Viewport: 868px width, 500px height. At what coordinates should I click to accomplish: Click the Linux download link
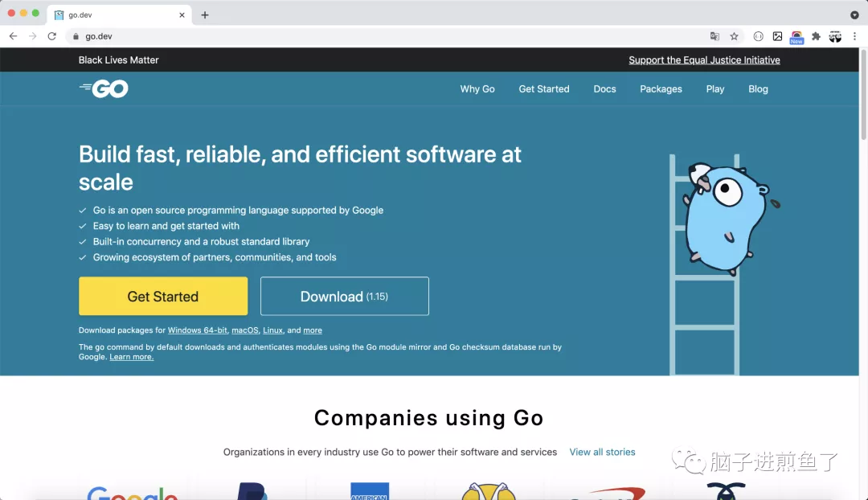272,330
